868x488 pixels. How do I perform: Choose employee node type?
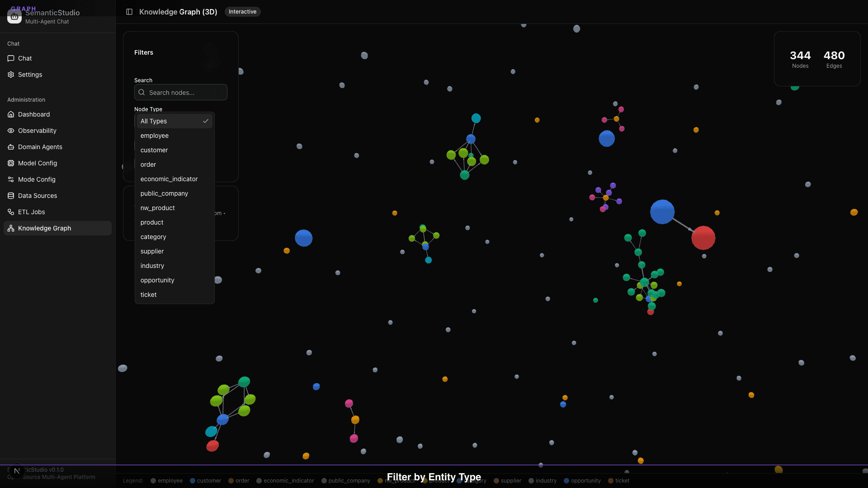pyautogui.click(x=175, y=136)
